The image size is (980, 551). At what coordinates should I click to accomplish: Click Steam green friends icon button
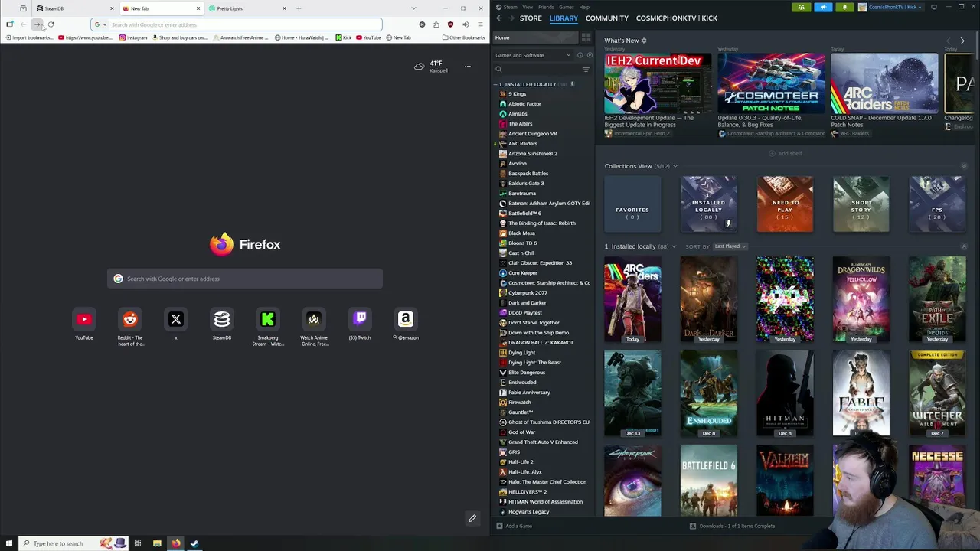(801, 7)
